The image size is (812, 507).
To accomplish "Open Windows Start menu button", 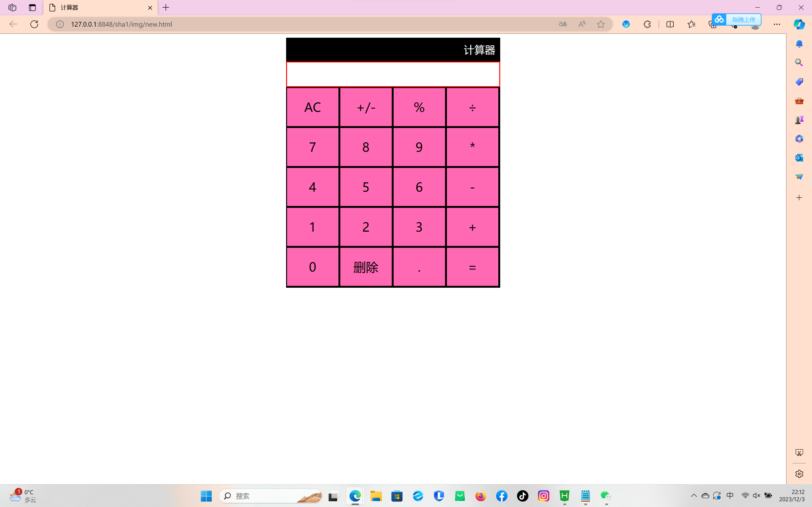I will (206, 496).
